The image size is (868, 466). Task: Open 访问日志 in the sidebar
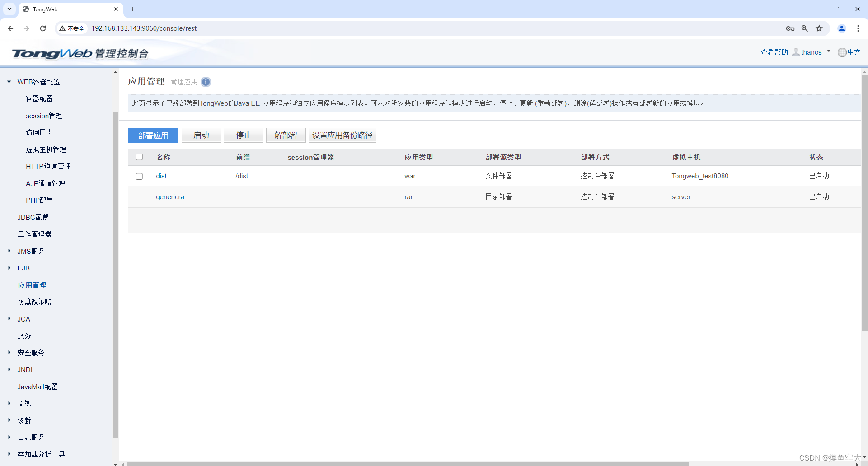pyautogui.click(x=39, y=132)
